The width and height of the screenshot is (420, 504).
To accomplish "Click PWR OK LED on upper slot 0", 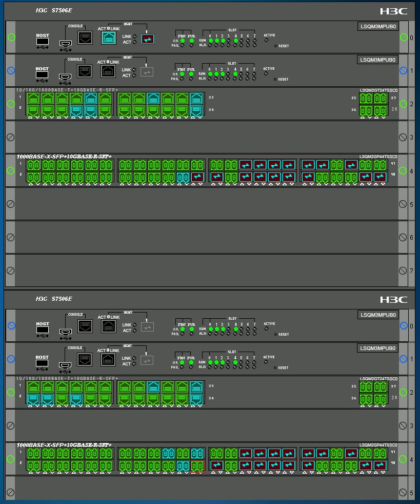I will click(192, 41).
